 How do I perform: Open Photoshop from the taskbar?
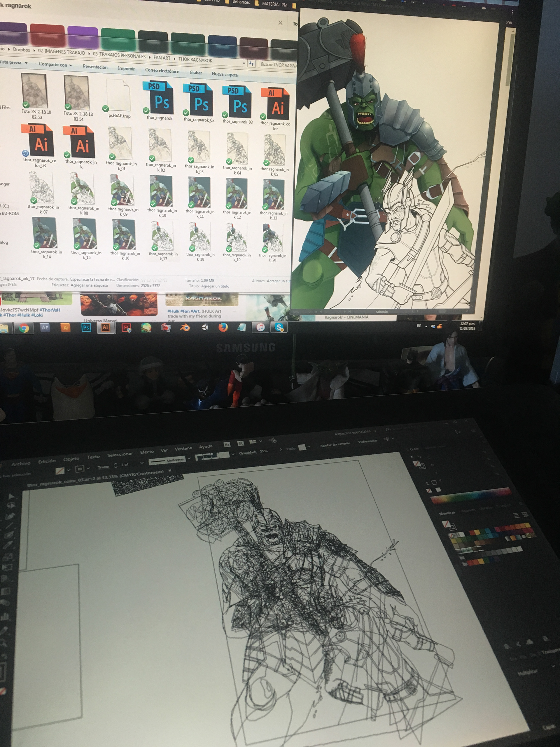(x=86, y=327)
